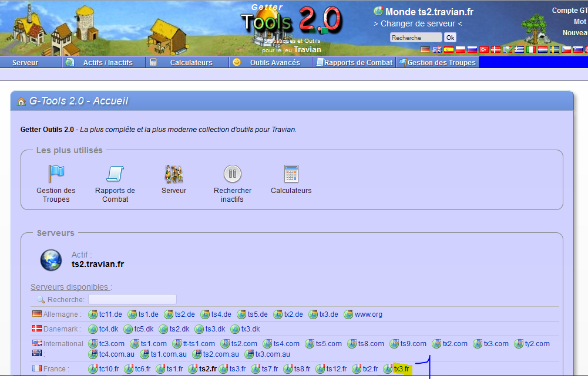Click the Serveurs disponibles link
The image size is (588, 379).
(x=70, y=287)
